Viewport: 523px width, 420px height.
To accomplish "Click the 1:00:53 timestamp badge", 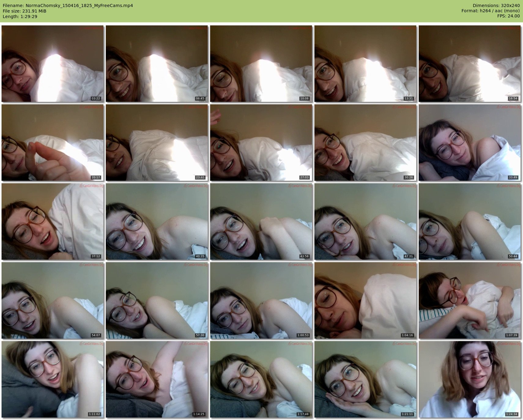I will pyautogui.click(x=303, y=335).
